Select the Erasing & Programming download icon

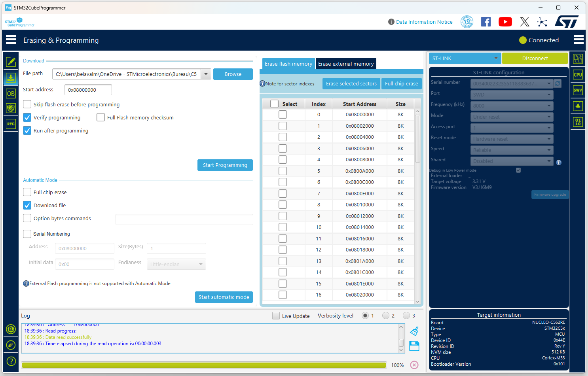(11, 78)
